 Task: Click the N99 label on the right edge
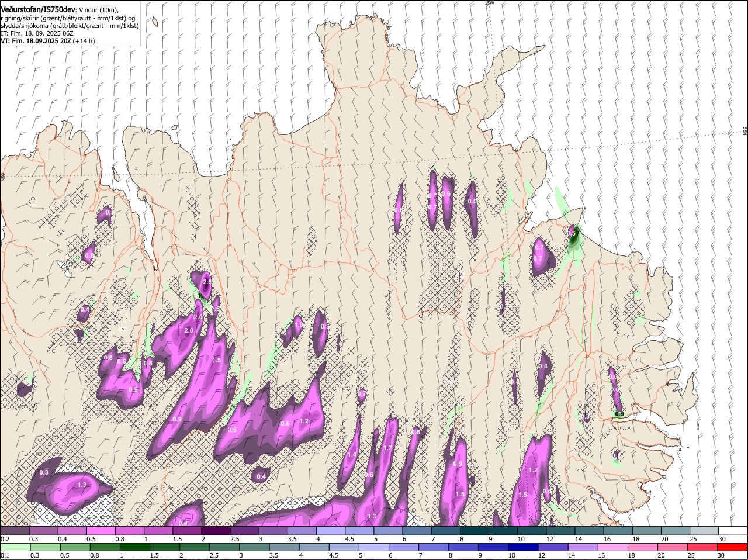[x=745, y=132]
